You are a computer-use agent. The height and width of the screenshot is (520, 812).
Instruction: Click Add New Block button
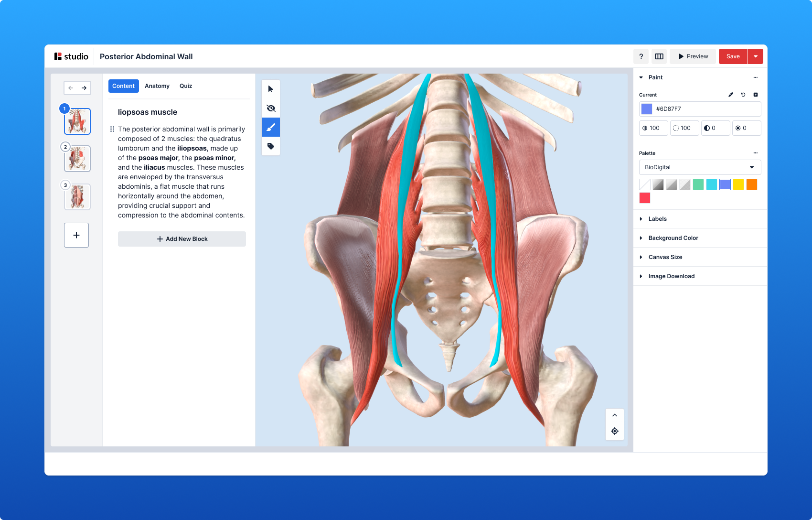click(x=182, y=239)
